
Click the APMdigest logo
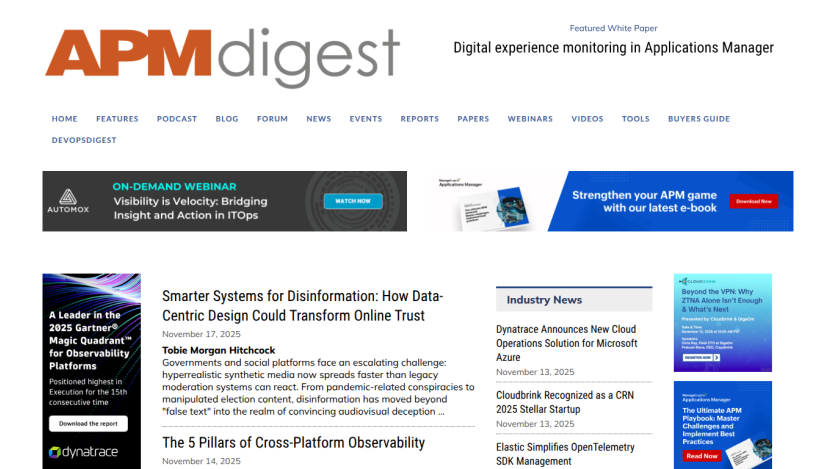point(223,57)
